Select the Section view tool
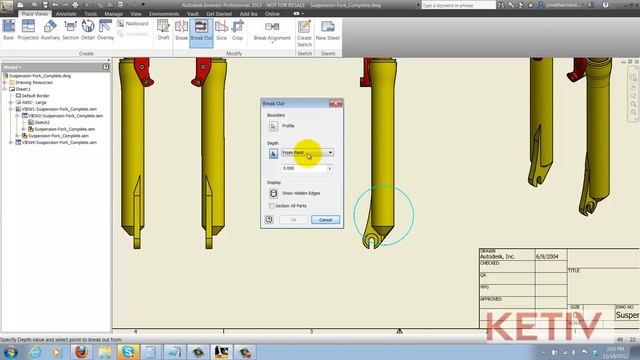 pyautogui.click(x=70, y=30)
